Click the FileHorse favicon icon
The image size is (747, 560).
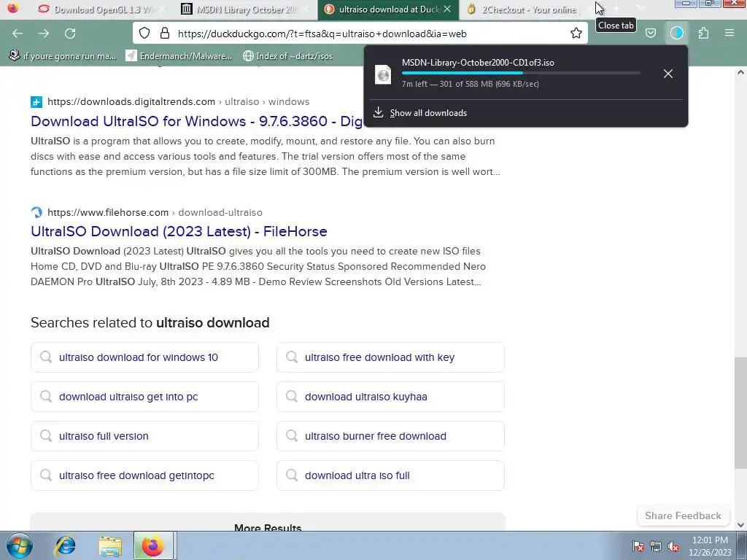36,212
